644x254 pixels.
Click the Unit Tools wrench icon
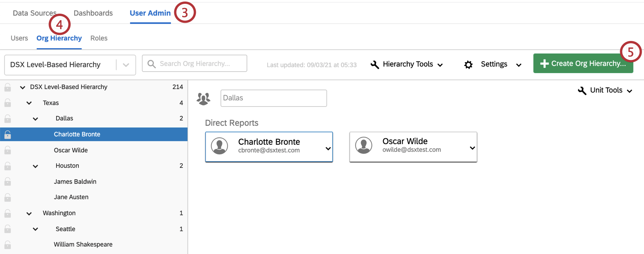(582, 91)
